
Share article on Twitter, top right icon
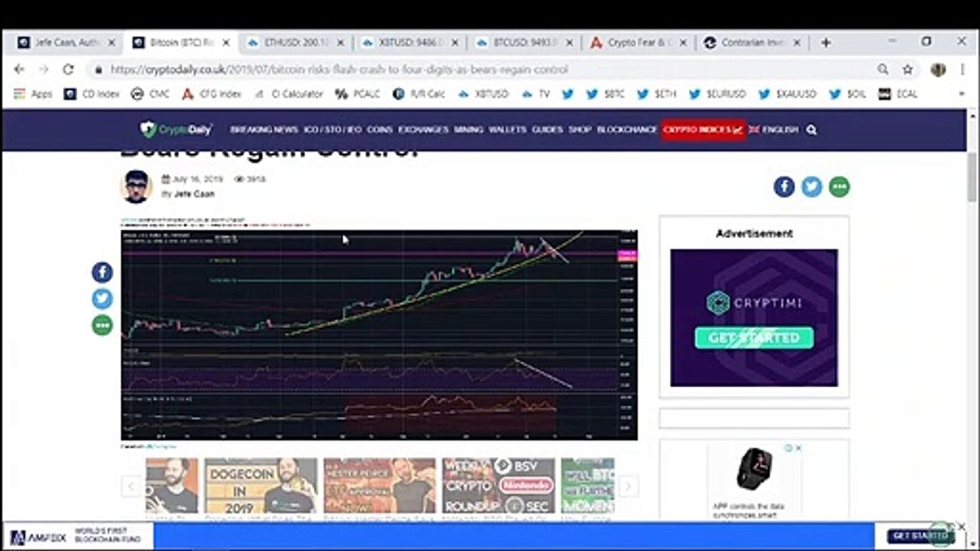[x=812, y=187]
